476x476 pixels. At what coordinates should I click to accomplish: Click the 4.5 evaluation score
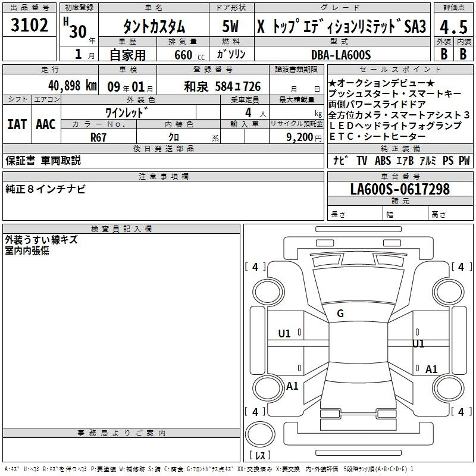point(453,27)
